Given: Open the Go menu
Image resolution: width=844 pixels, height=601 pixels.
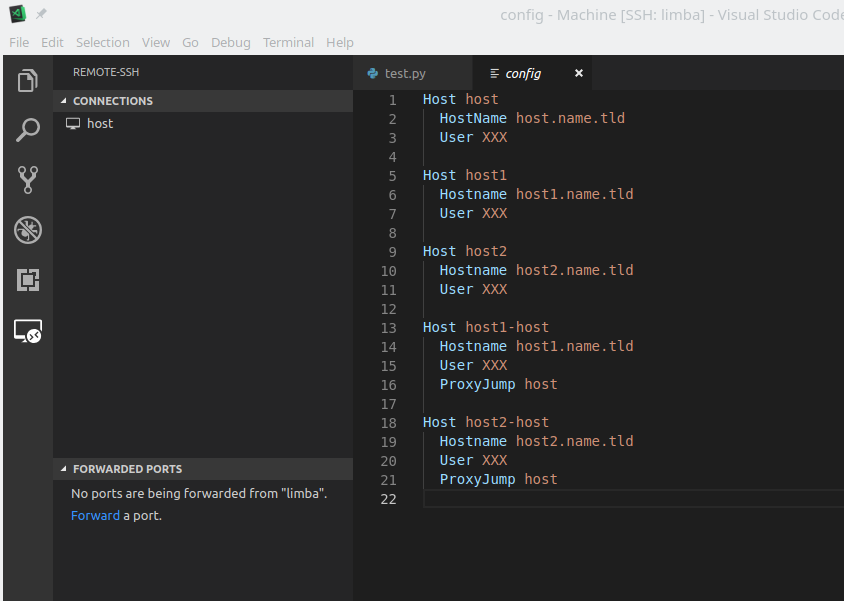Looking at the screenshot, I should pos(190,43).
